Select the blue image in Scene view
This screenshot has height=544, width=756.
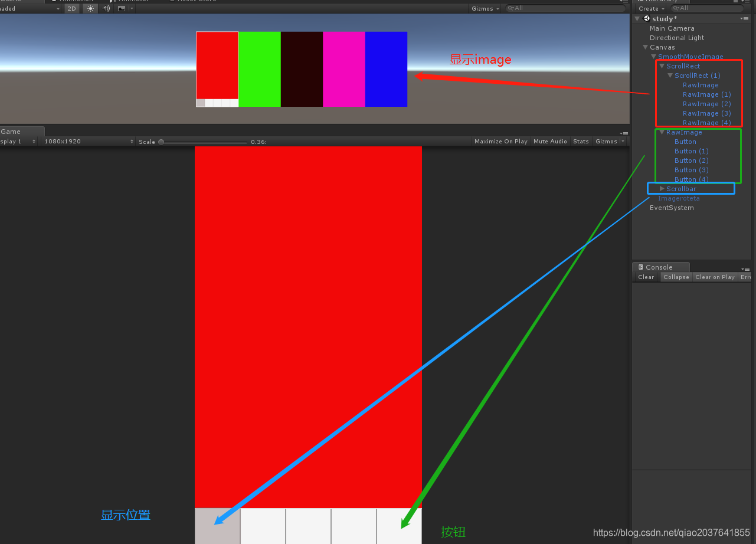click(x=387, y=69)
